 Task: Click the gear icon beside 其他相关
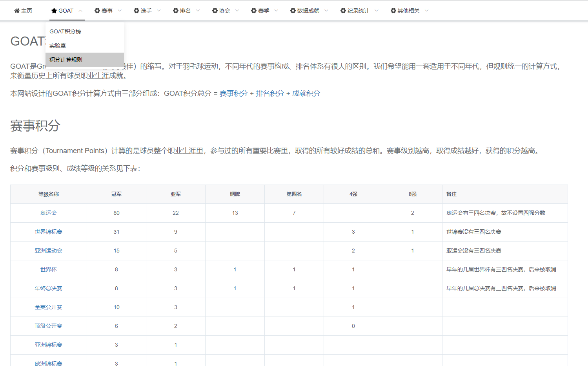click(393, 11)
